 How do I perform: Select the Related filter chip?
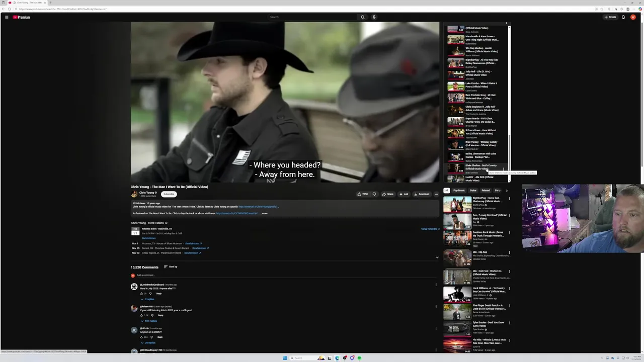[x=486, y=191]
